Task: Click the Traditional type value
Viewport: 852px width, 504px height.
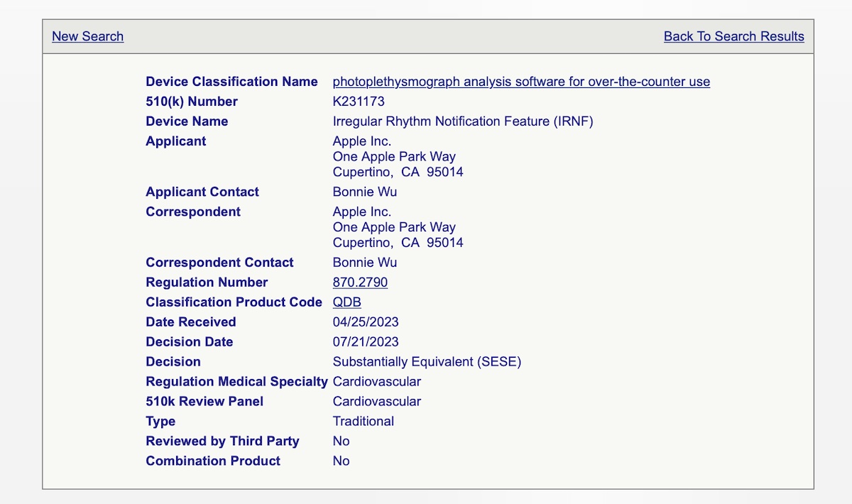Action: tap(363, 422)
